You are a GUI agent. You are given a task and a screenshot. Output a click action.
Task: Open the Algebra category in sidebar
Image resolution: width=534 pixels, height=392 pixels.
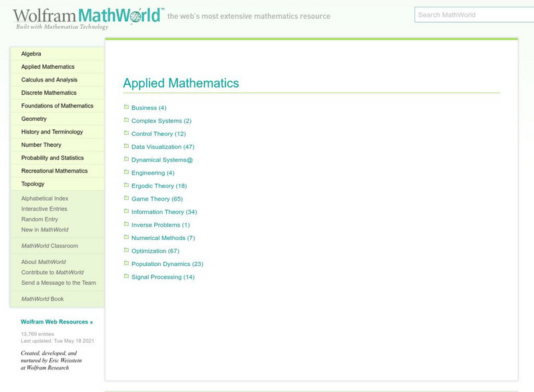[x=31, y=54]
